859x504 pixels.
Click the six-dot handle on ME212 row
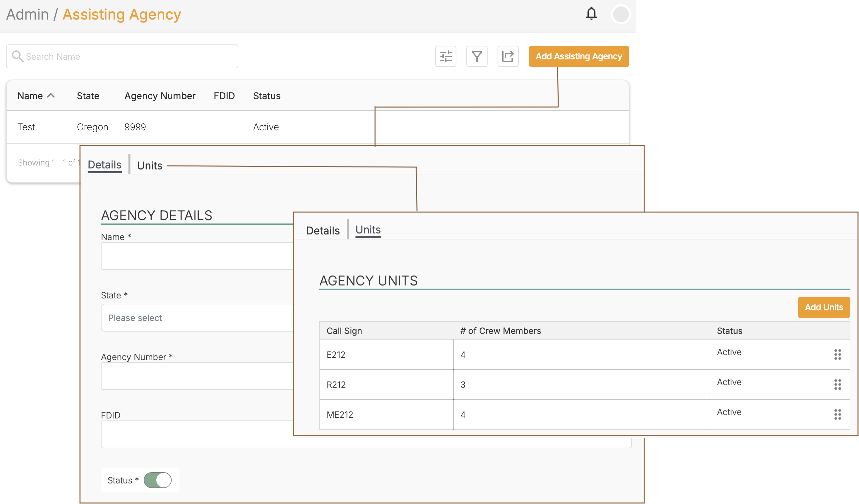(837, 414)
